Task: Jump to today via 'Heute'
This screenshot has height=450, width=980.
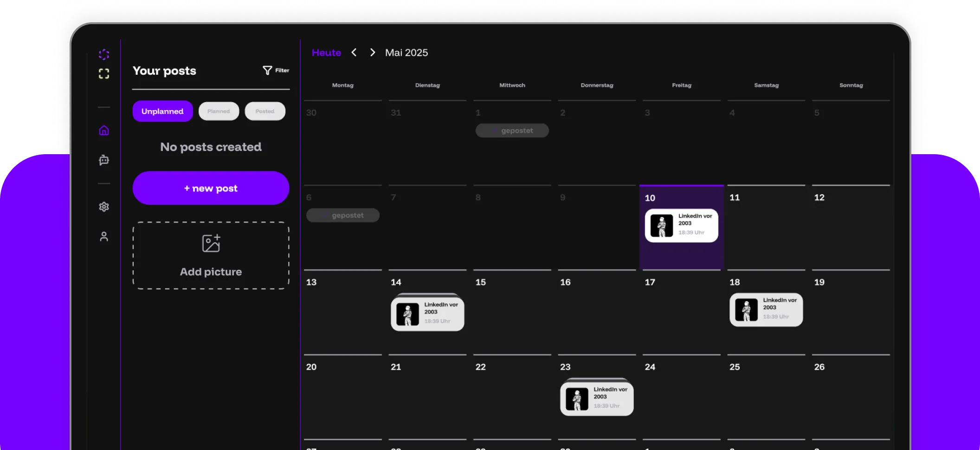Action: pyautogui.click(x=326, y=52)
